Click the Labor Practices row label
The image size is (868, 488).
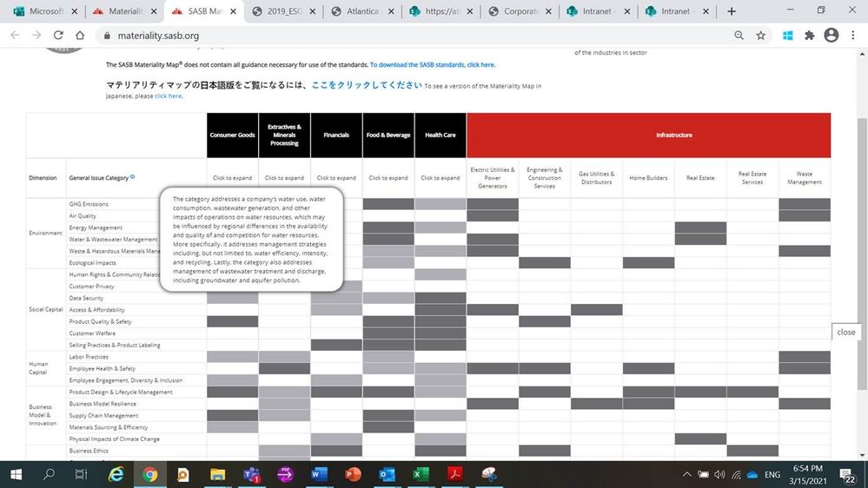coord(89,357)
